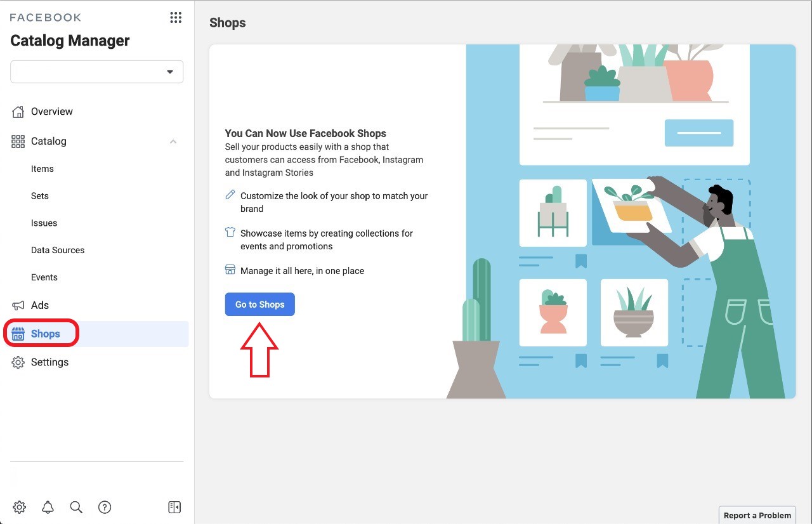The height and width of the screenshot is (524, 812).
Task: Open Issues under Catalog
Action: (x=44, y=223)
